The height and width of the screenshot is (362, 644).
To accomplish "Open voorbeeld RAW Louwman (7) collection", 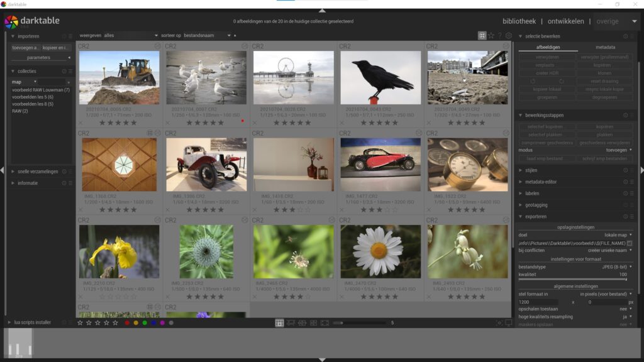I will pyautogui.click(x=41, y=90).
